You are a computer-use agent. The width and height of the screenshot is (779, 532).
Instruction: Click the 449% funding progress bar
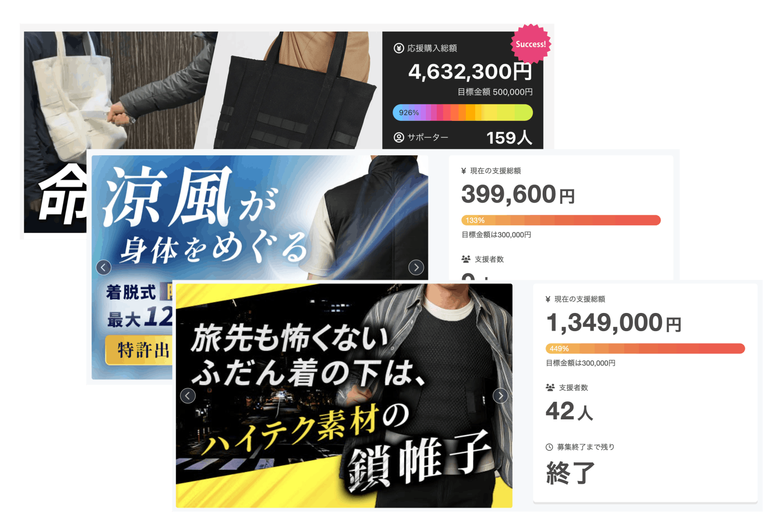coord(646,349)
